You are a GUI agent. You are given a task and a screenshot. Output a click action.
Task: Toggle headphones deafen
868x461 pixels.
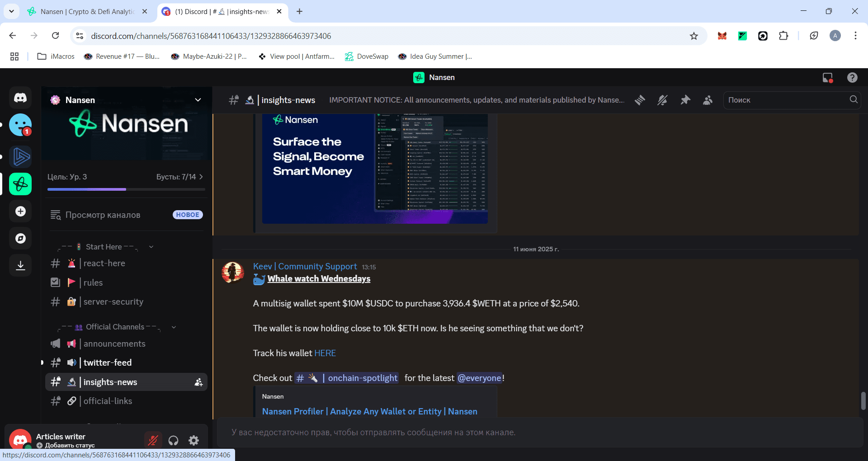click(x=174, y=440)
